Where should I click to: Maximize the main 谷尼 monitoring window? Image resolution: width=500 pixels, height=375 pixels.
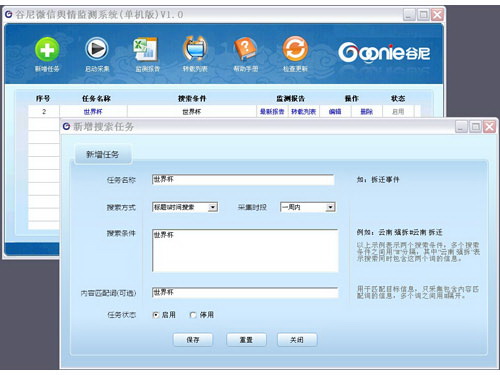tap(423, 15)
